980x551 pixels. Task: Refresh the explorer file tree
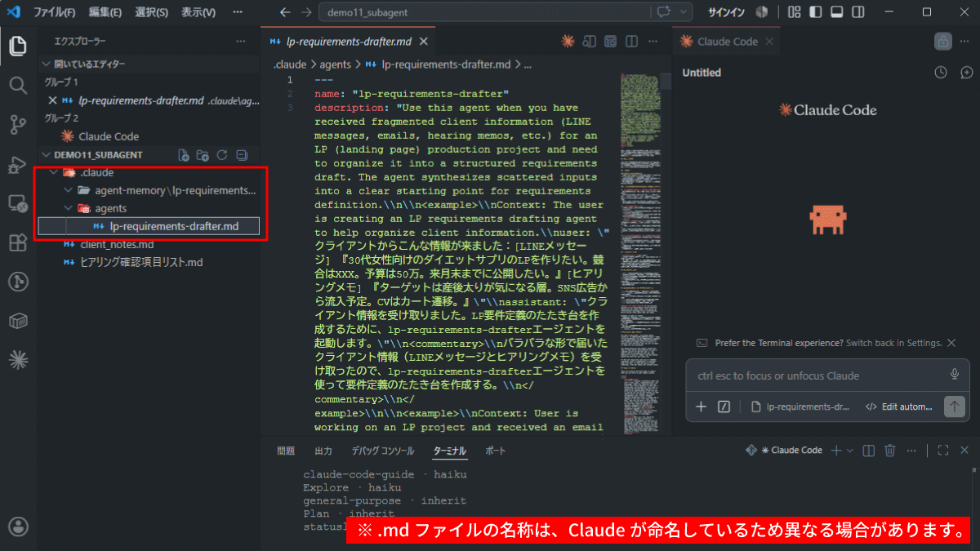coord(221,155)
